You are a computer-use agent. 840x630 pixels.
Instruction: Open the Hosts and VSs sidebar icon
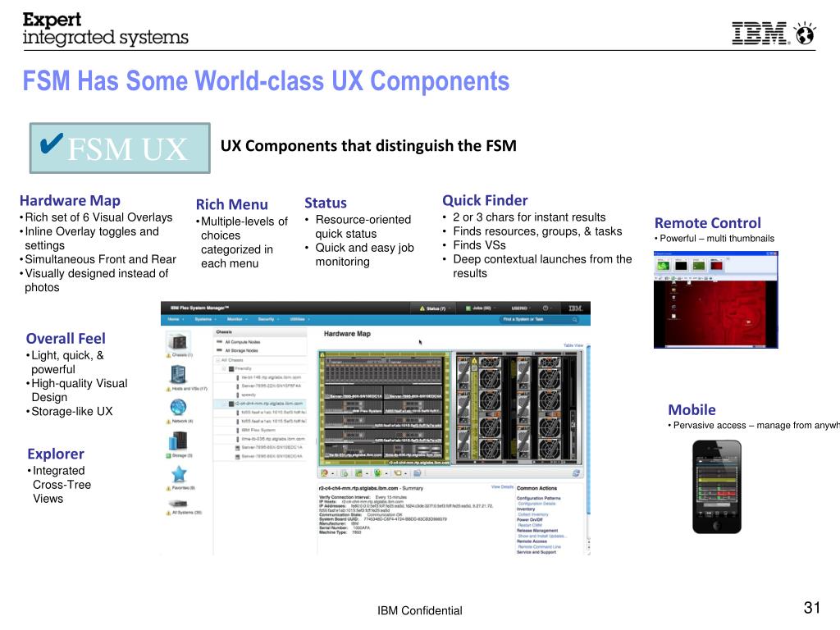178,374
